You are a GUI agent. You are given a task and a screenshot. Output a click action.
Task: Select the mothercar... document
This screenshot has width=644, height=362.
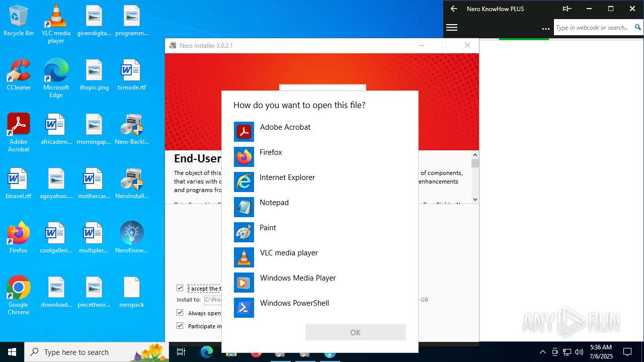pos(94,184)
